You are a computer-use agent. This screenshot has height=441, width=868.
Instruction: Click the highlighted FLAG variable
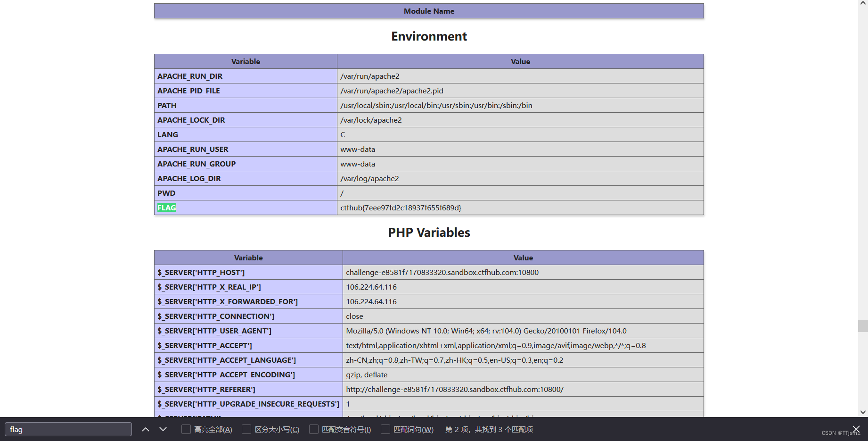(167, 208)
